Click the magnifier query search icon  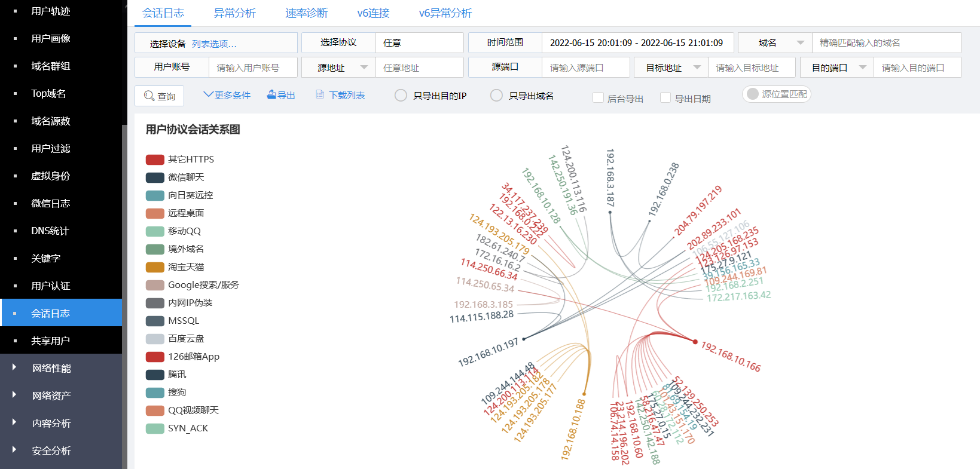point(149,96)
